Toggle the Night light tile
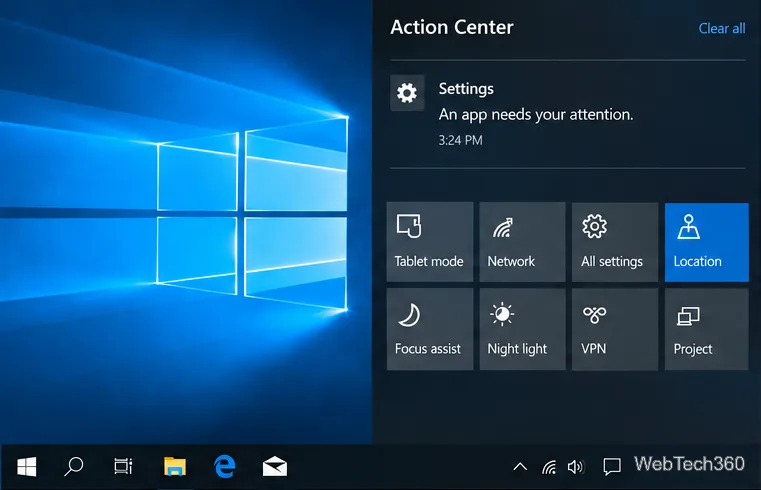Image resolution: width=761 pixels, height=490 pixels. 522,329
